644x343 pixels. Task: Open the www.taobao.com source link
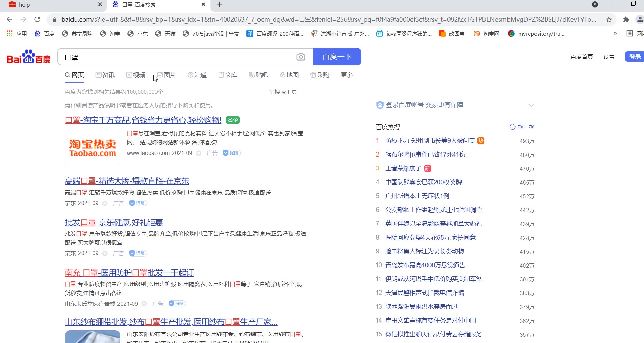point(148,153)
